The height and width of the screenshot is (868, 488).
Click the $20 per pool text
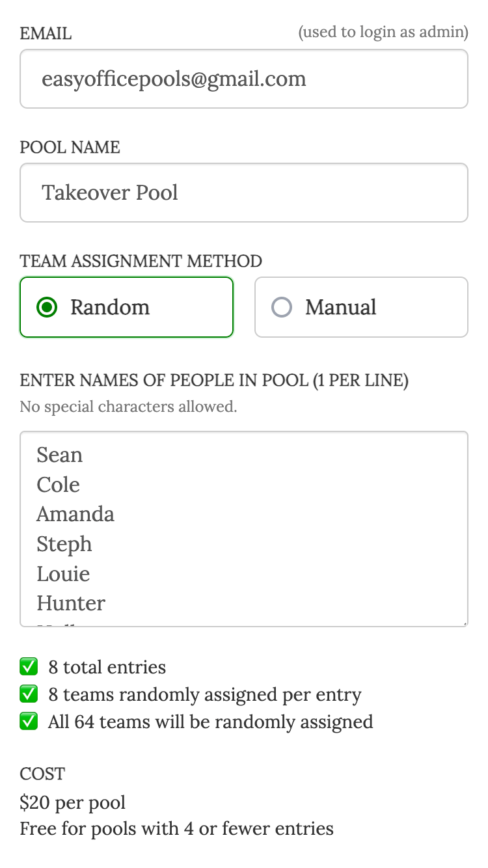72,802
